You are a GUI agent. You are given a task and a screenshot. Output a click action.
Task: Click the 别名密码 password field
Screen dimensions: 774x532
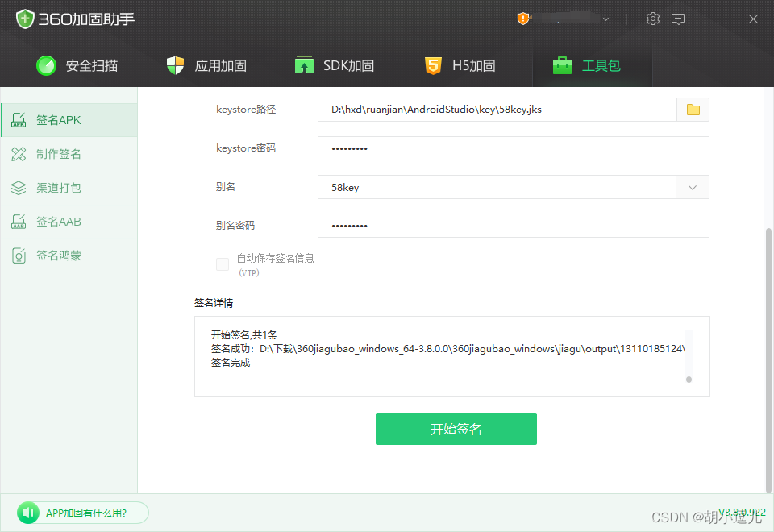tap(514, 226)
